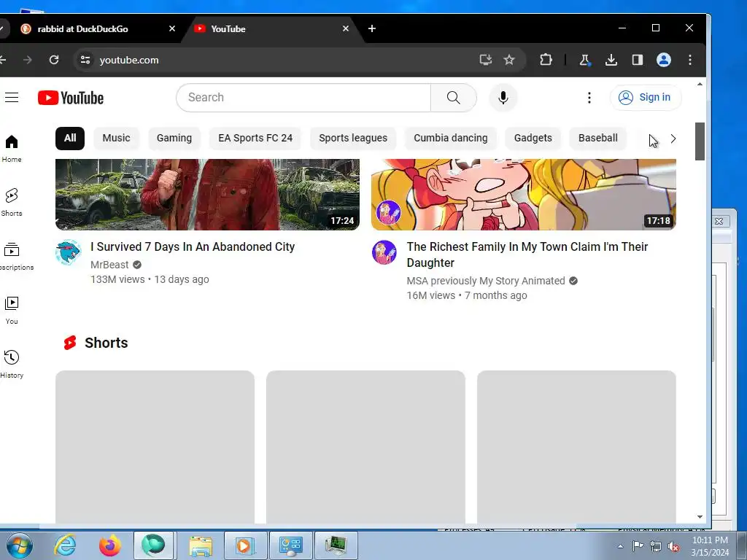Go forward in browser history

tap(28, 60)
